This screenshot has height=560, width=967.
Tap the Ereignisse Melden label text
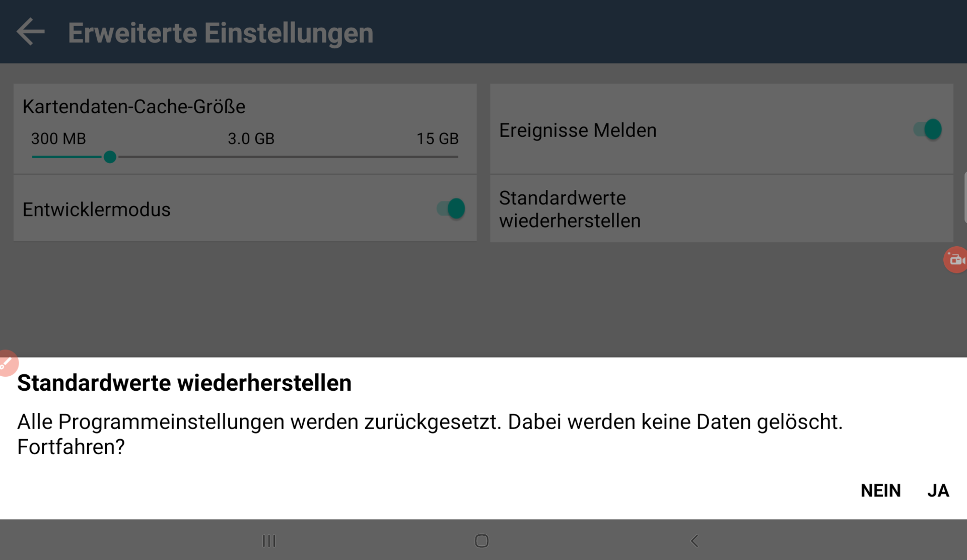578,130
